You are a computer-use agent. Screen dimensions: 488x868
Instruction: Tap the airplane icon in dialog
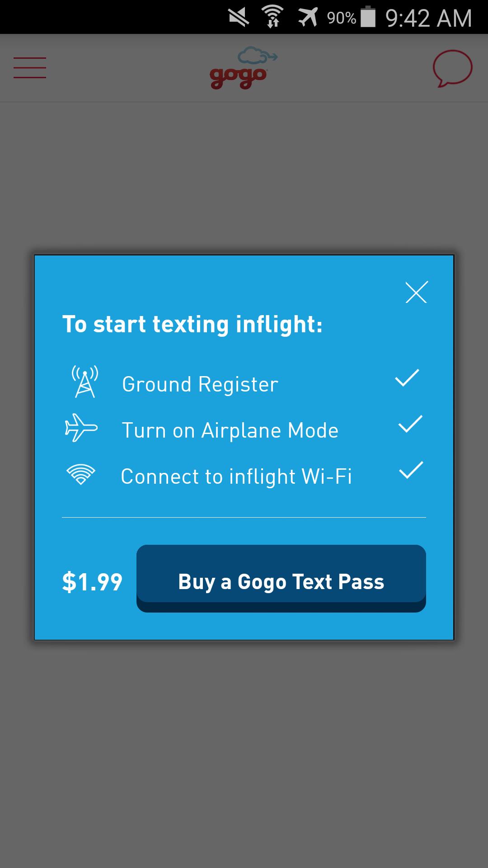(x=81, y=428)
